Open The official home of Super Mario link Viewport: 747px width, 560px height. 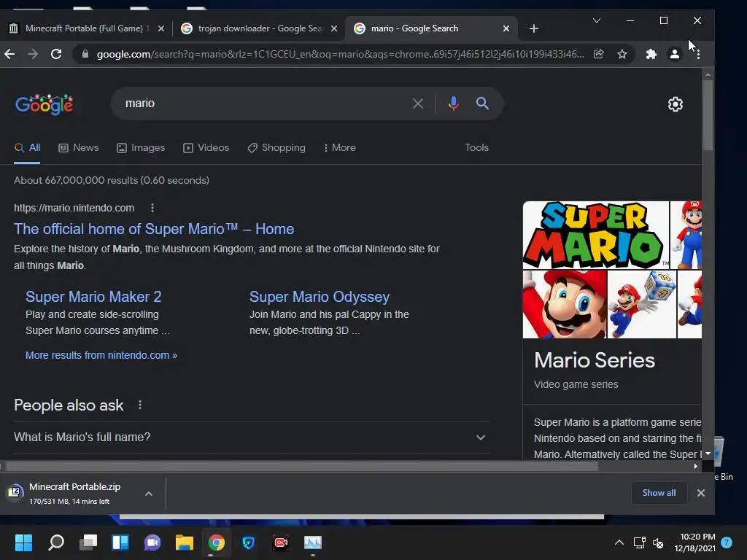click(154, 229)
